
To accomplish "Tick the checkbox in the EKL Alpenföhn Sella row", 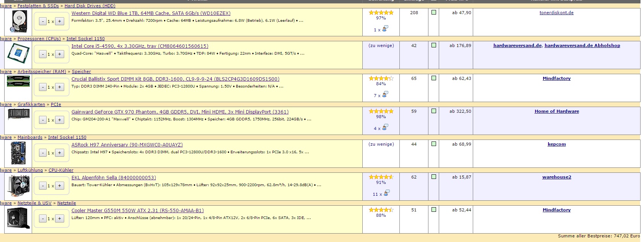I will tap(434, 177).
